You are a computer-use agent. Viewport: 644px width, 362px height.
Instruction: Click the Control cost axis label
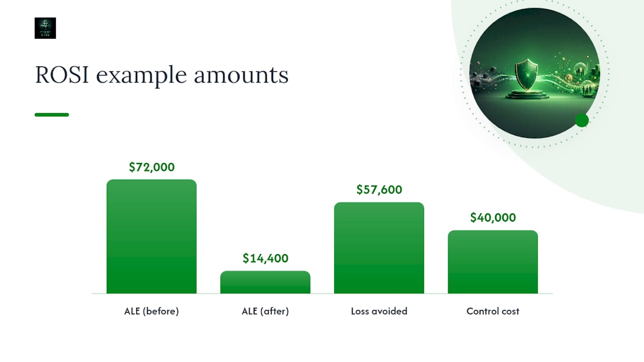pos(493,311)
